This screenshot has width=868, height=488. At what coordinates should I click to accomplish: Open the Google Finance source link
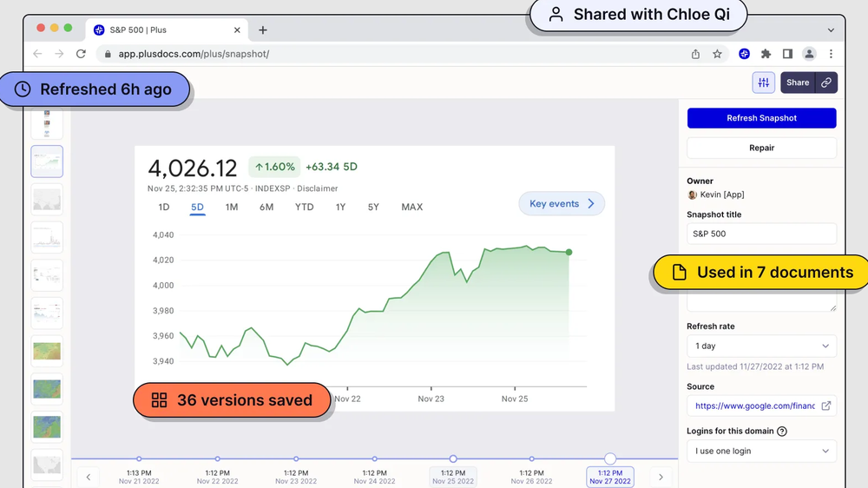[754, 406]
